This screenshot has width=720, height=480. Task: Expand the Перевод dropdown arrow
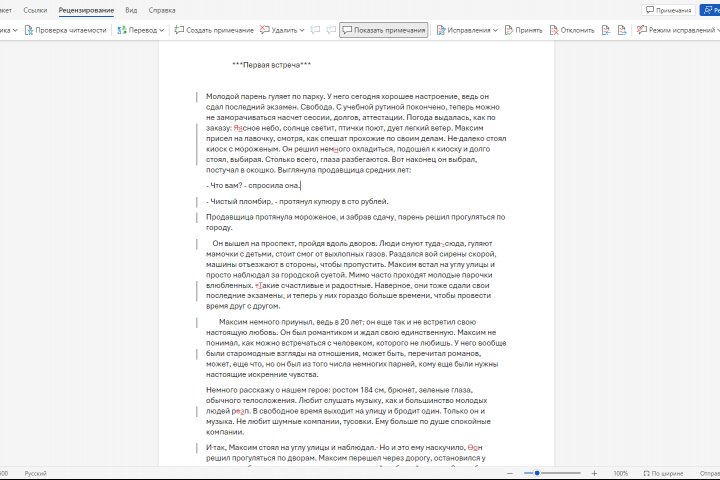click(x=162, y=30)
